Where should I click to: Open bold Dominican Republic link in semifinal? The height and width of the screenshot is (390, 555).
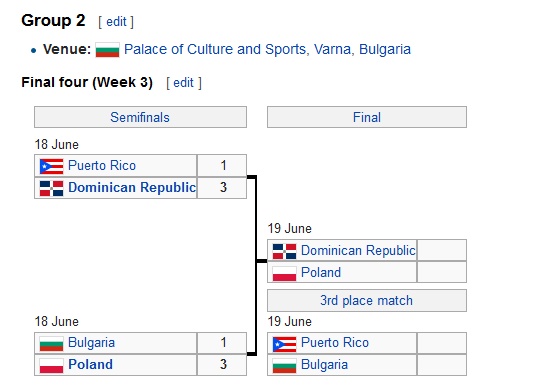click(x=132, y=188)
